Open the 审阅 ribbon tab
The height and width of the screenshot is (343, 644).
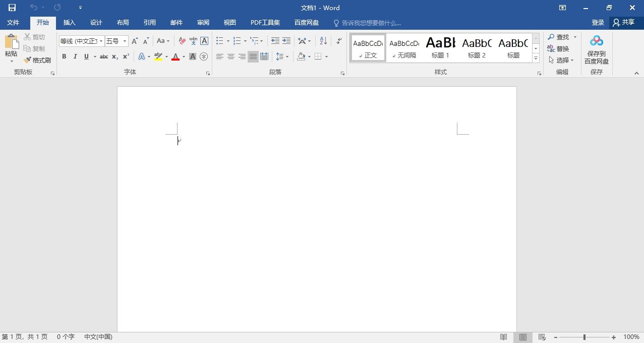[x=203, y=22]
